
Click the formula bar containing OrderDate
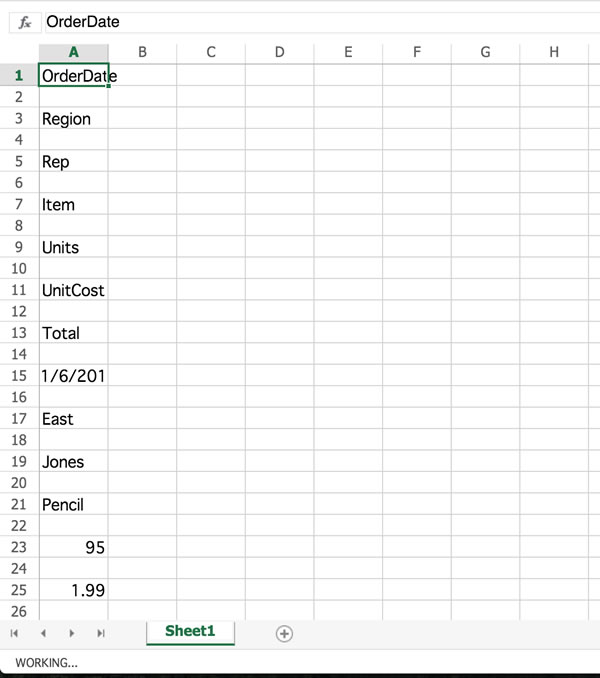(321, 22)
